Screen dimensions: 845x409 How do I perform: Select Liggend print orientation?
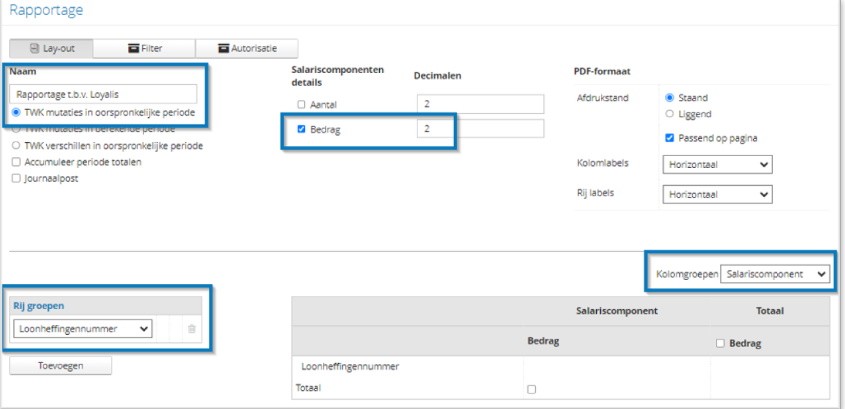point(669,115)
